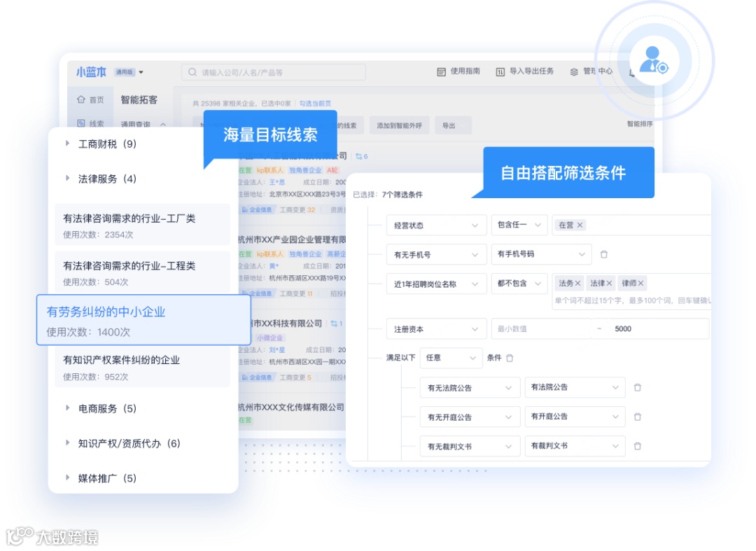Open the 有无裁判文书 field dropdown
The width and height of the screenshot is (756, 551).
[x=470, y=447]
